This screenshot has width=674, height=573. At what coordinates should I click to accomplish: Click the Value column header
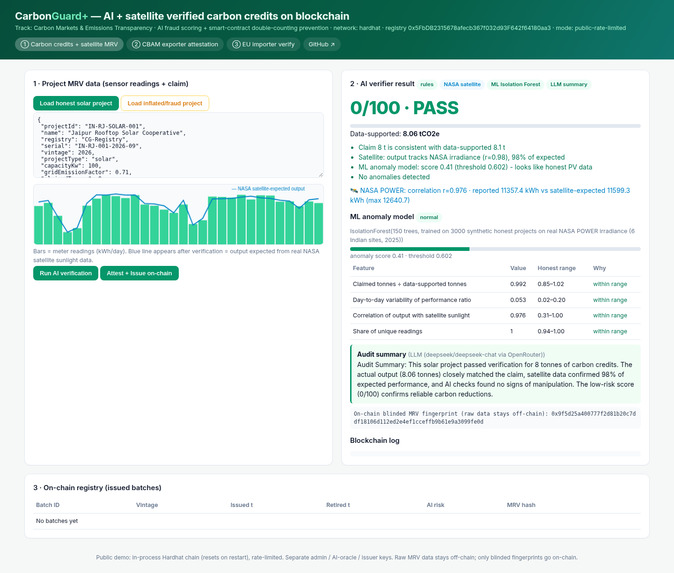(518, 268)
